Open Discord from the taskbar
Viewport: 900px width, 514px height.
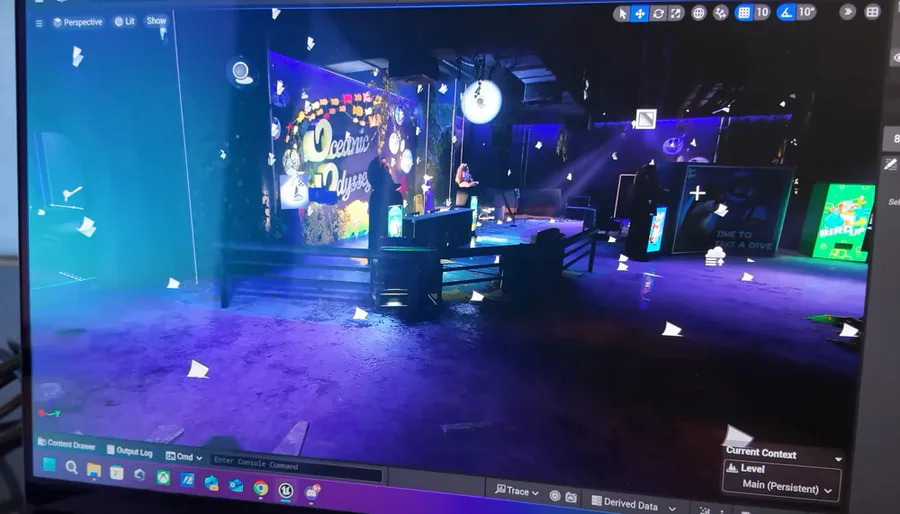(312, 492)
